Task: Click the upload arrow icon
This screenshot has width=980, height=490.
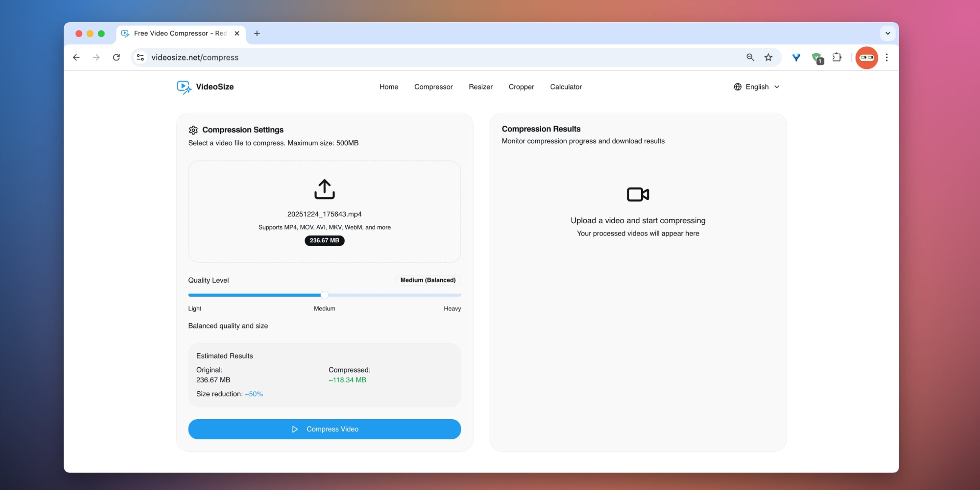Action: pos(324,189)
